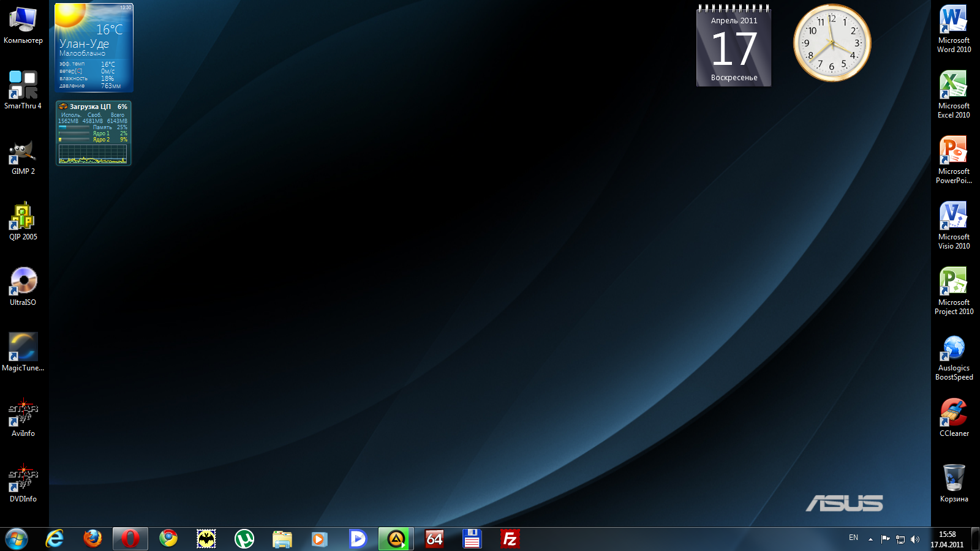Click the Воскресенье label on calendar
This screenshot has width=980, height=551.
tap(734, 78)
